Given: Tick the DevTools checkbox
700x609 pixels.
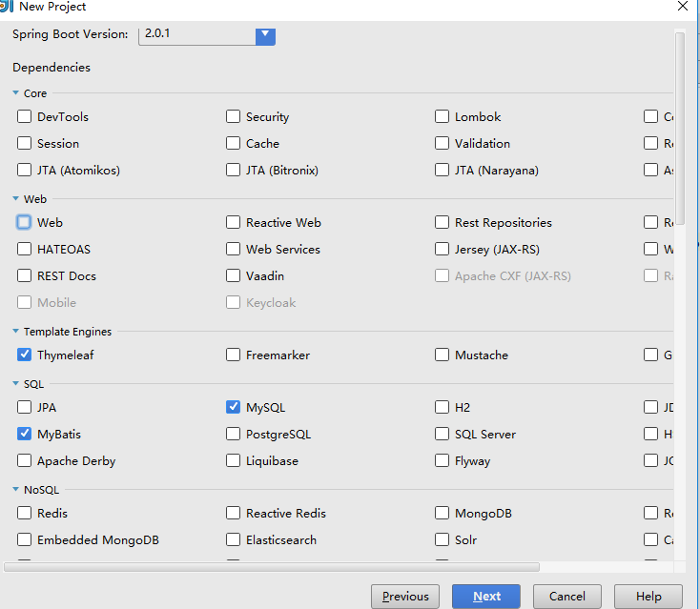Looking at the screenshot, I should (24, 116).
